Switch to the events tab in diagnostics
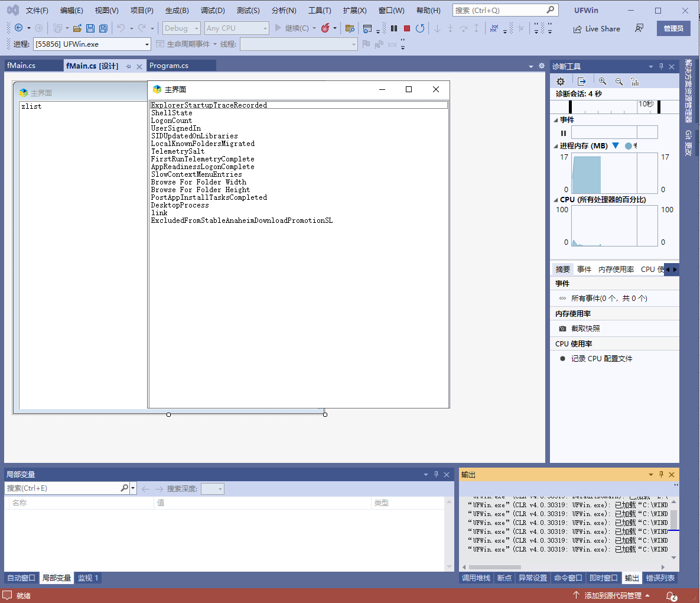 click(x=584, y=270)
